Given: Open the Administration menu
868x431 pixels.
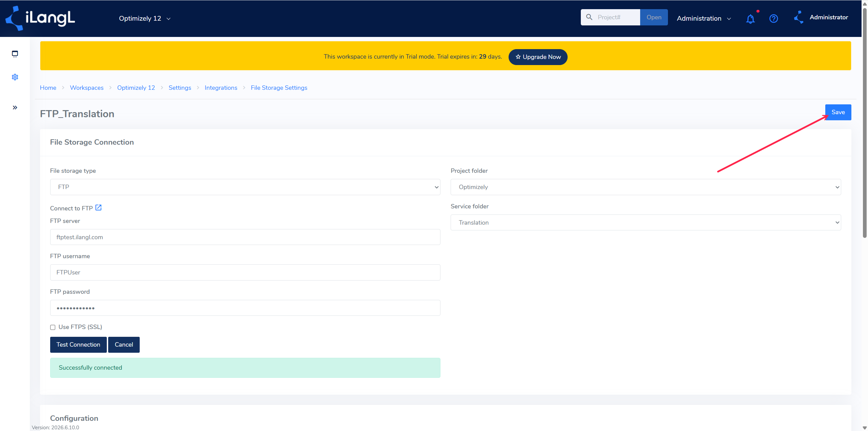Looking at the screenshot, I should coord(704,19).
